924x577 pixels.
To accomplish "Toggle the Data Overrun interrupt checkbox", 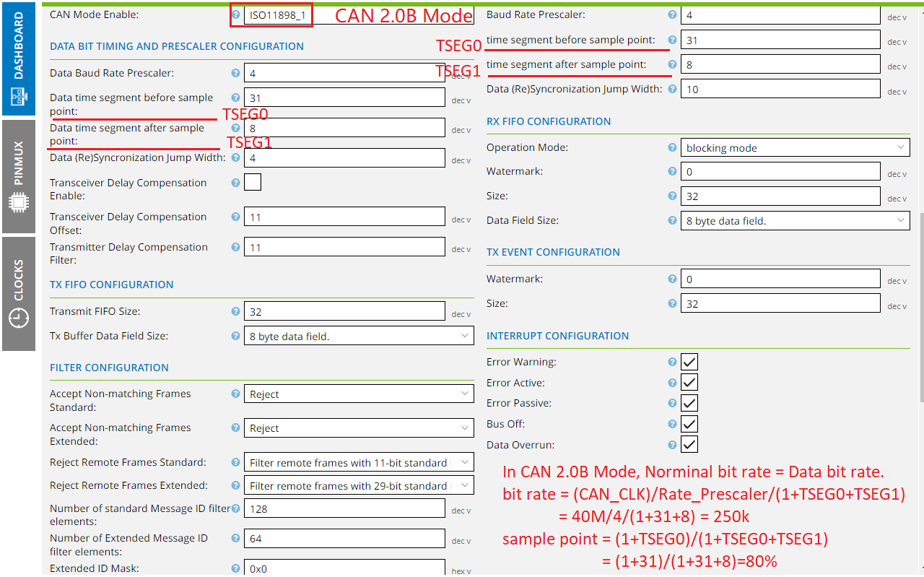I will click(x=689, y=445).
